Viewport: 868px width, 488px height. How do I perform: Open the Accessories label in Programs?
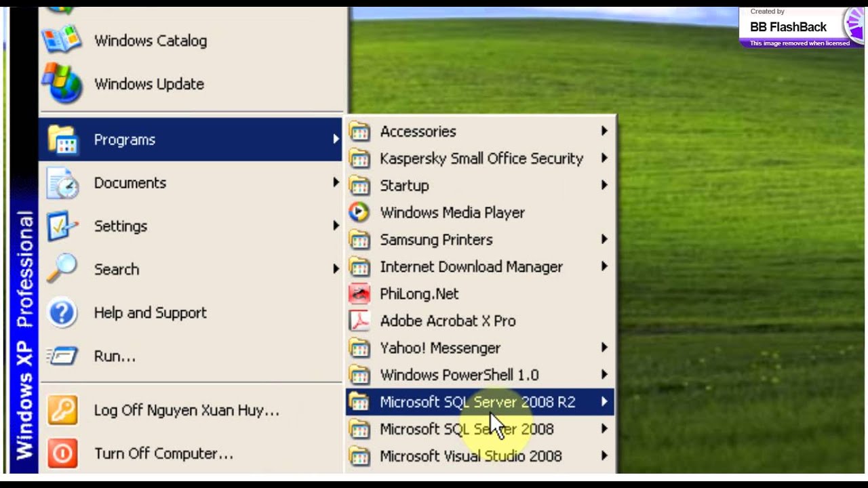click(x=418, y=131)
